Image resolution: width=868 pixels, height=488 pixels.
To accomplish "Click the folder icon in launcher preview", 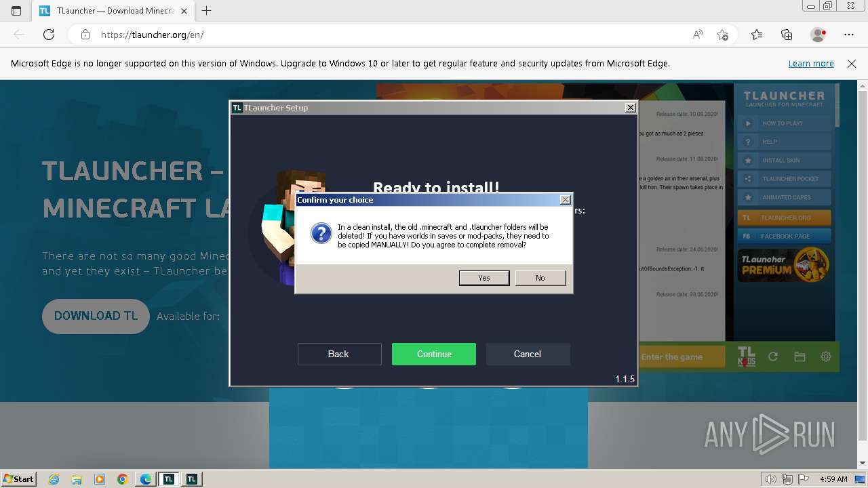I will 800,357.
